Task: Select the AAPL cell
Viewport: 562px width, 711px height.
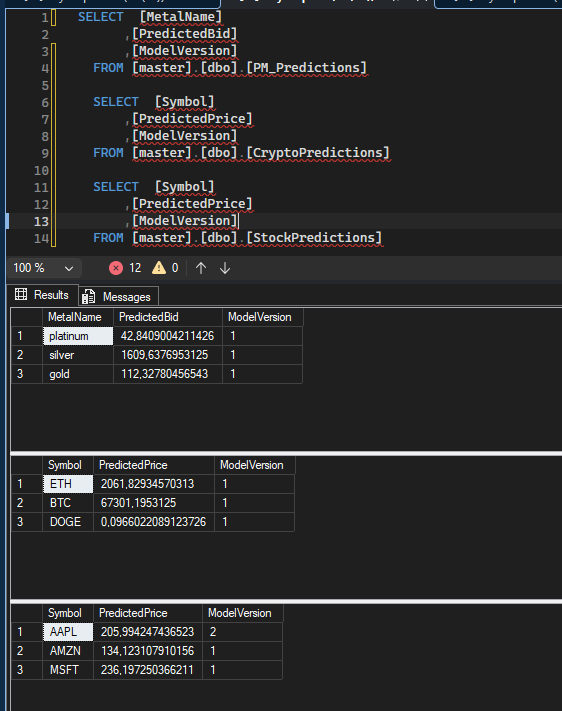Action: [68, 632]
